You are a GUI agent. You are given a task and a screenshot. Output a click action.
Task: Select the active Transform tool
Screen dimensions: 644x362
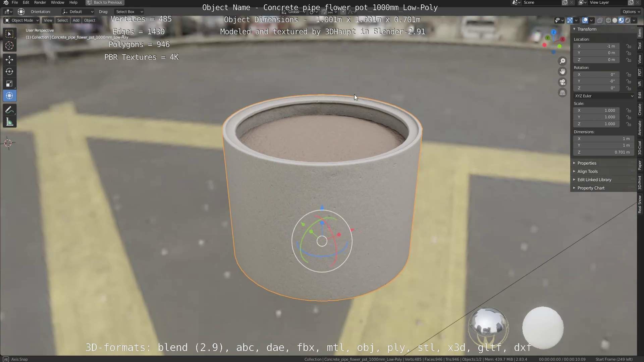tap(9, 96)
